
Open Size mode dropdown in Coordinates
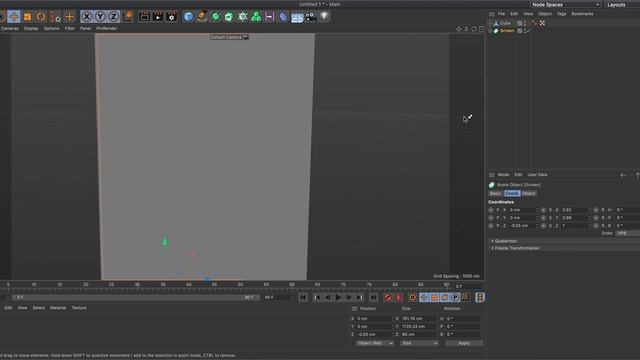[x=419, y=343]
